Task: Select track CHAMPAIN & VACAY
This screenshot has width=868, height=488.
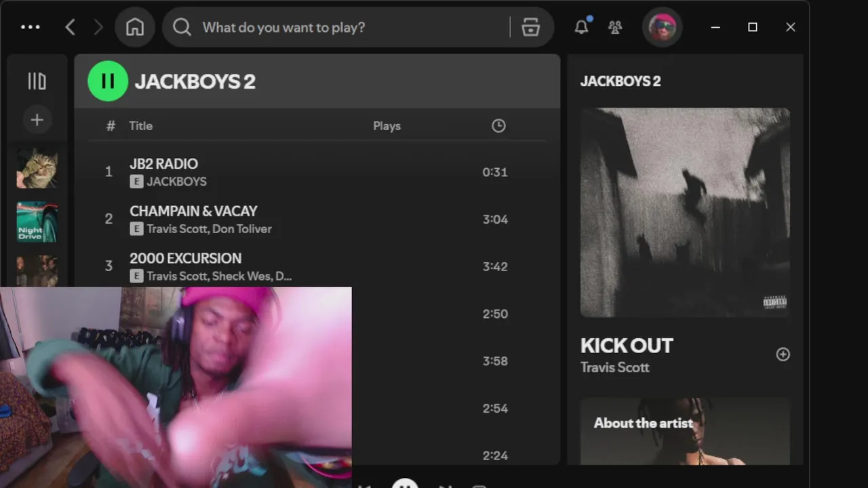Action: click(193, 211)
